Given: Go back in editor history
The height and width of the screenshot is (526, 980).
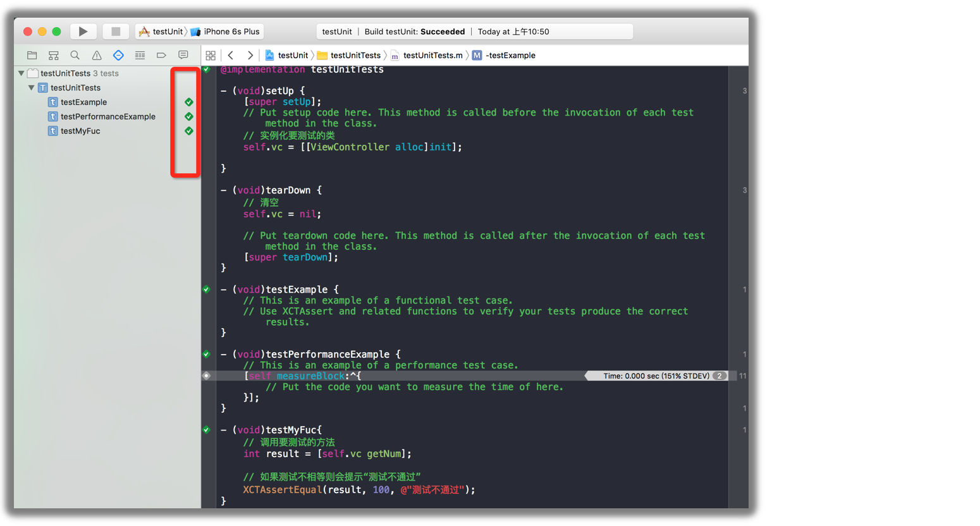Looking at the screenshot, I should point(231,56).
